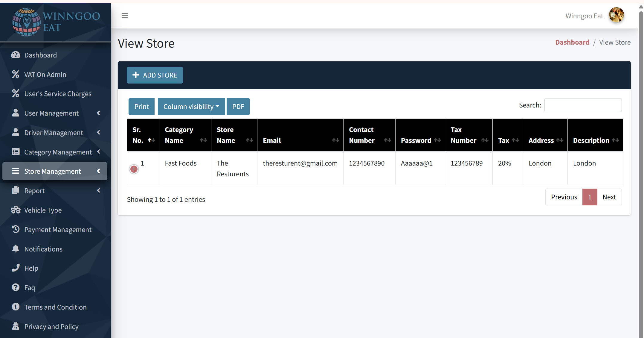Toggle sort on Sr. No. column
This screenshot has width=644, height=338.
(143, 135)
